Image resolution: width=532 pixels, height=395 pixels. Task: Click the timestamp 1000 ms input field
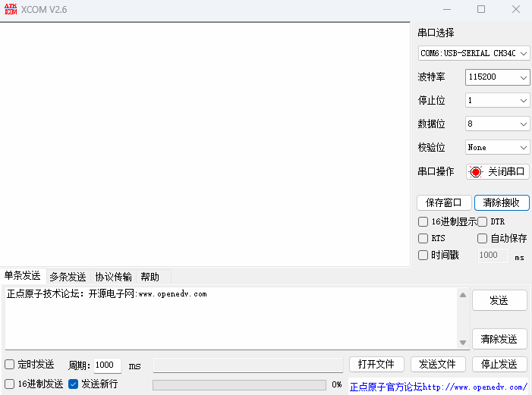[x=493, y=255]
